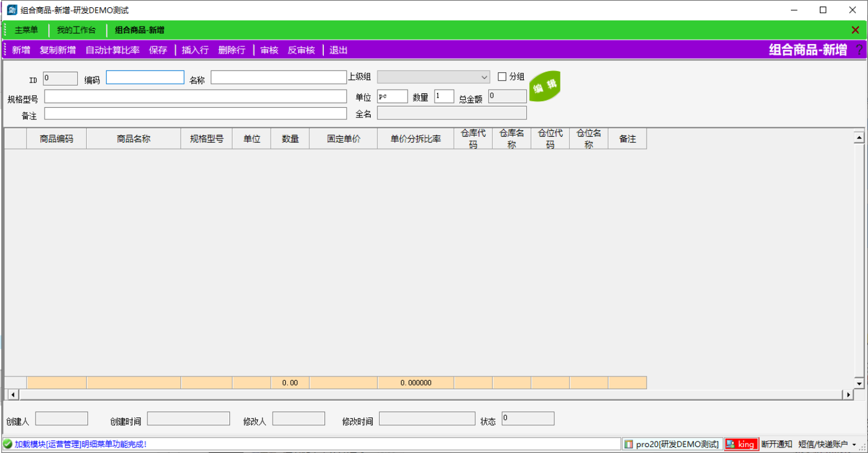This screenshot has height=453, width=868.
Task: Expand the 上级组 dropdown list
Action: tap(485, 77)
